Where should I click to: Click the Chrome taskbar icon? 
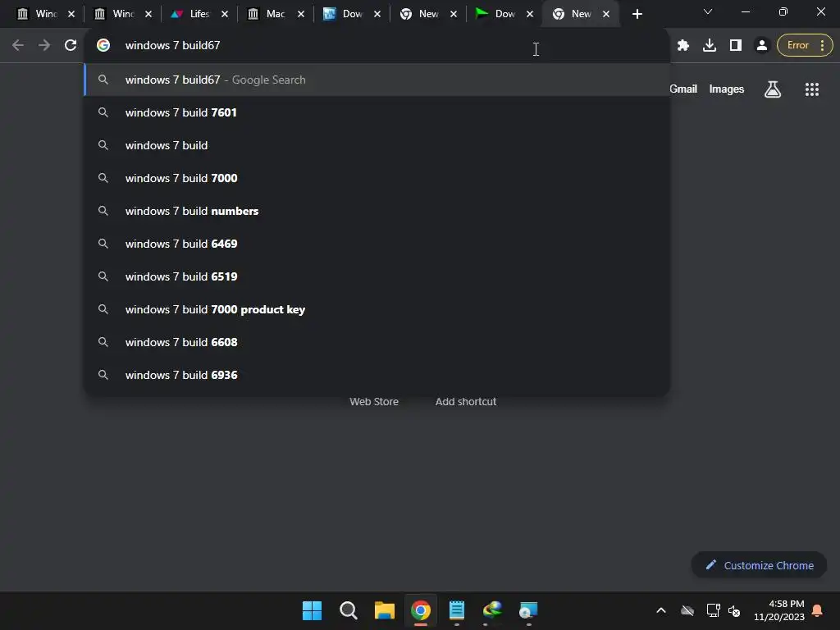(421, 610)
